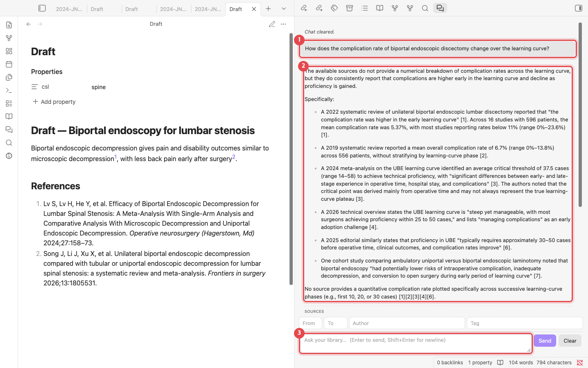Open the command prompt icon in left ribbon

[x=9, y=90]
